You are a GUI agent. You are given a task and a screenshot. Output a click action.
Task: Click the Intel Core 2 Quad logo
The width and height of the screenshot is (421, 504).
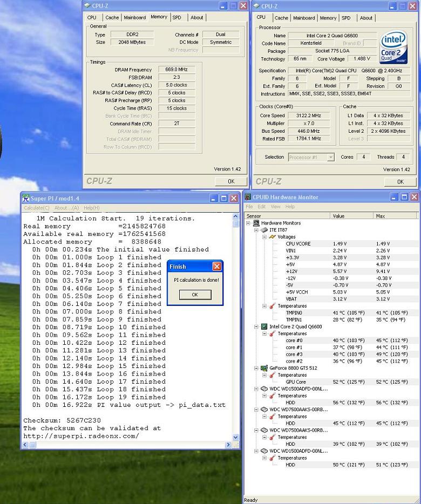(x=393, y=47)
